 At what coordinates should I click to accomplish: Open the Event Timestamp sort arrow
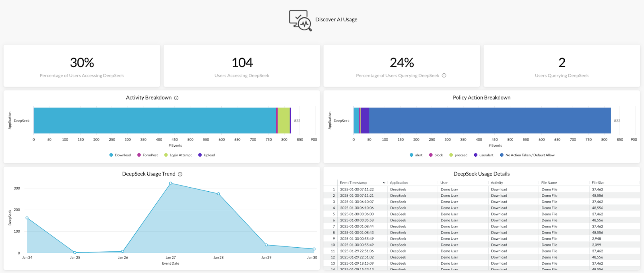tap(384, 183)
